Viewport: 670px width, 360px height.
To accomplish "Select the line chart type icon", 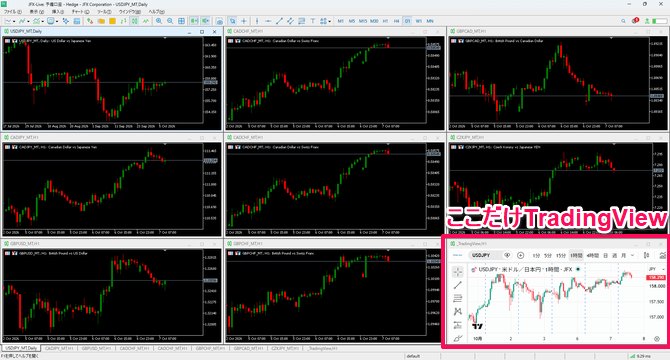I will point(146,21).
